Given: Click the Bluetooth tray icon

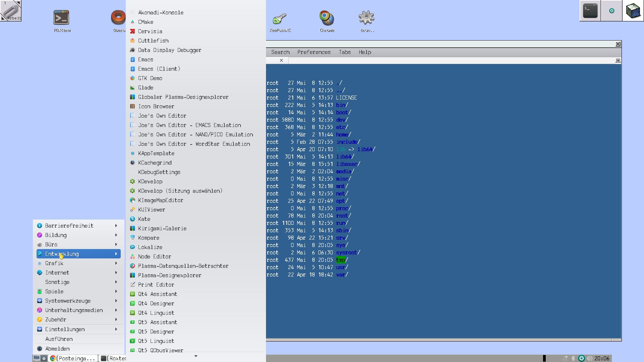Looking at the screenshot, I should point(573,358).
